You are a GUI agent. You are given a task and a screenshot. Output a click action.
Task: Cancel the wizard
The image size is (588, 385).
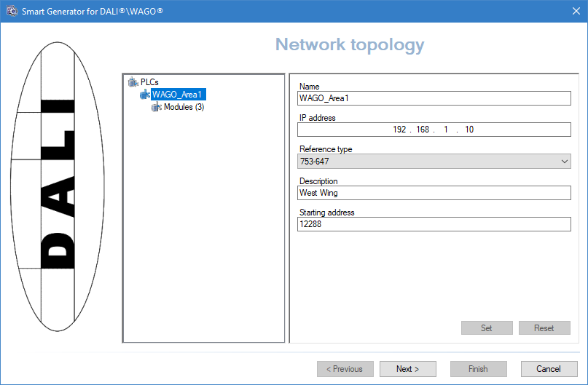[x=549, y=369]
